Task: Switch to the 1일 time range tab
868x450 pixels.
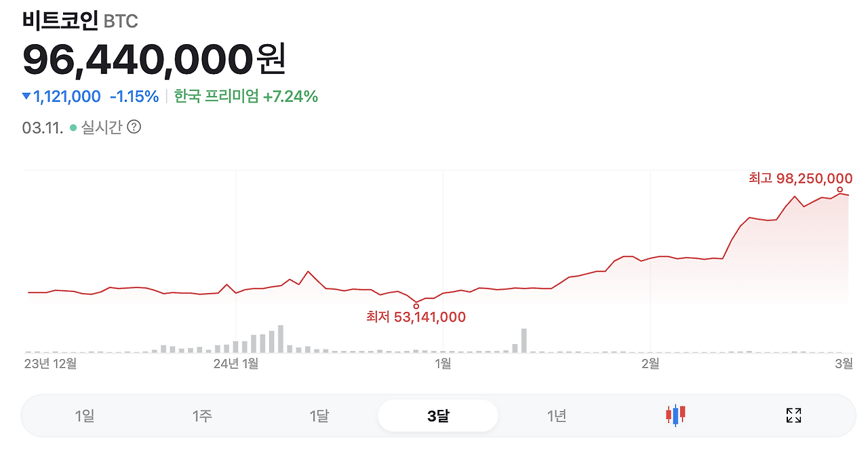Action: pyautogui.click(x=85, y=415)
